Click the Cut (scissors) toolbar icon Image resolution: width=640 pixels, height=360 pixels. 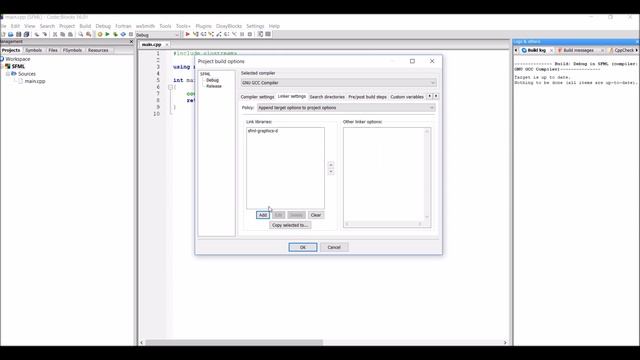coord(55,35)
